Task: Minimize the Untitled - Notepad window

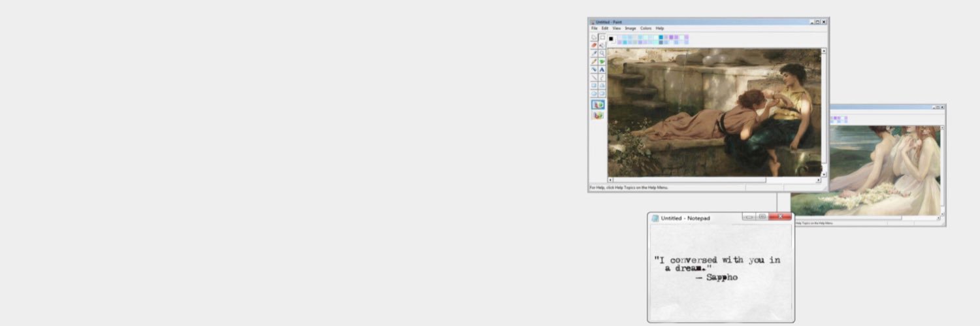Action: pyautogui.click(x=749, y=217)
